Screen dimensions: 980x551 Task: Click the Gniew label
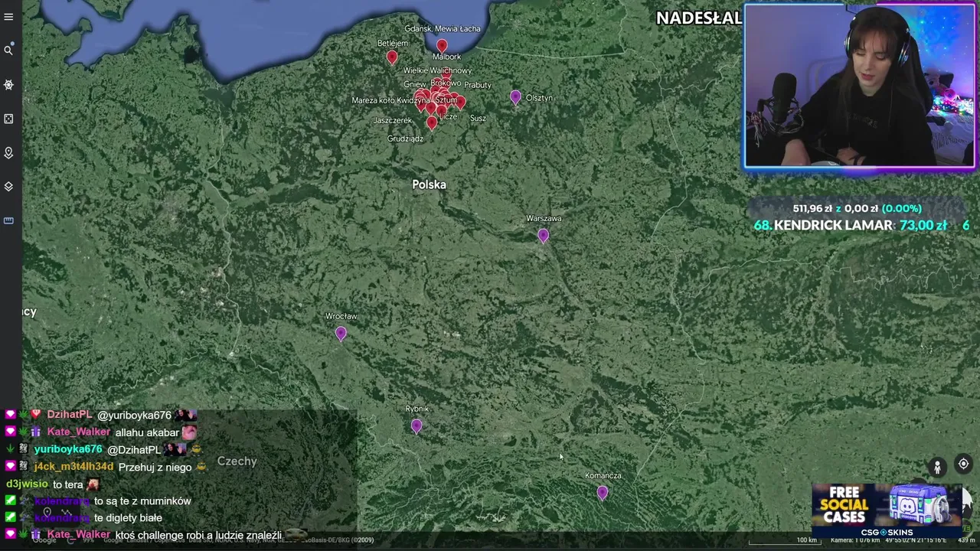[x=414, y=84]
